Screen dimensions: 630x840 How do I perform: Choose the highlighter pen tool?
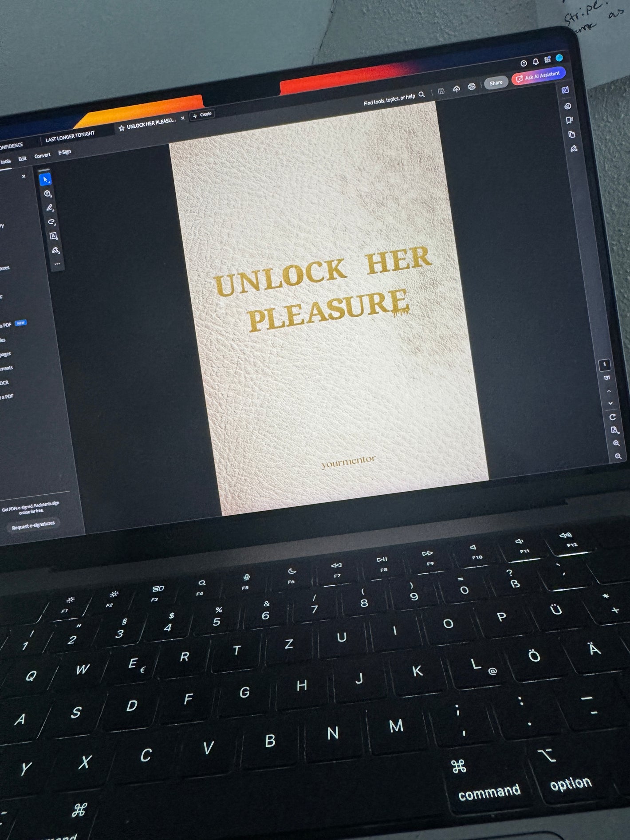coord(50,208)
